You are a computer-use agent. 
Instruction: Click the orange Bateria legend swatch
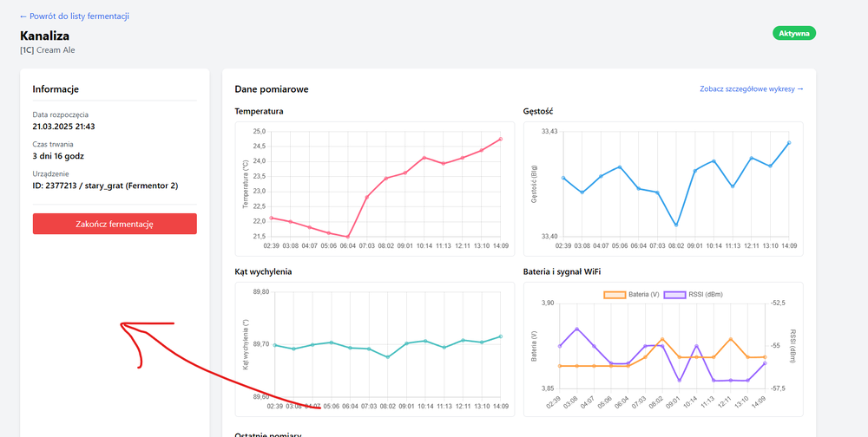pyautogui.click(x=615, y=295)
